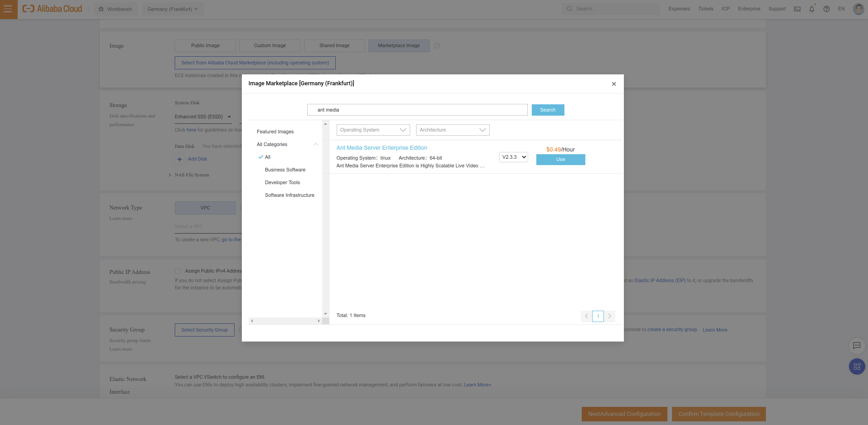Open the Elastic IP Address (EIP) link
The height and width of the screenshot is (425, 868).
pyautogui.click(x=660, y=280)
